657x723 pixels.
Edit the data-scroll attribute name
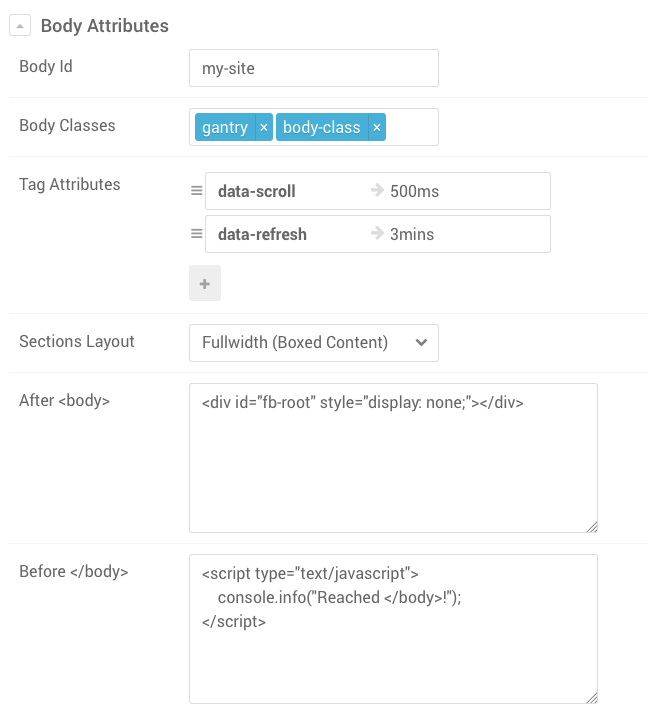tap(280, 191)
